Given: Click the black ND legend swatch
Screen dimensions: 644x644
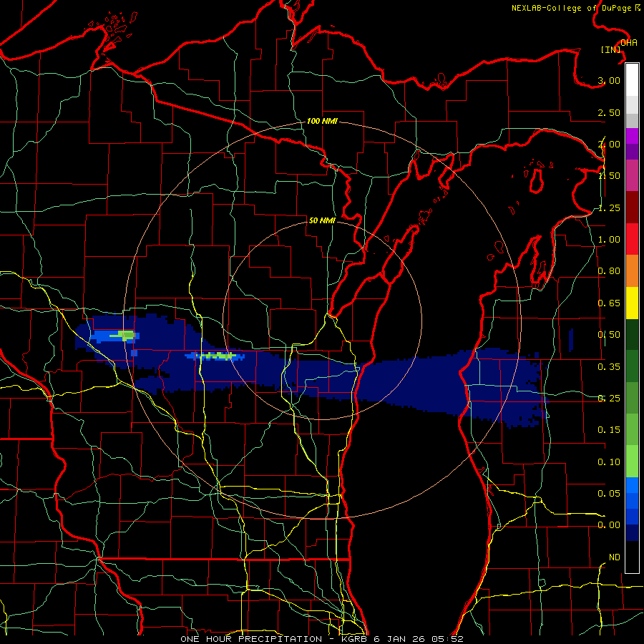Looking at the screenshot, I should 632,557.
